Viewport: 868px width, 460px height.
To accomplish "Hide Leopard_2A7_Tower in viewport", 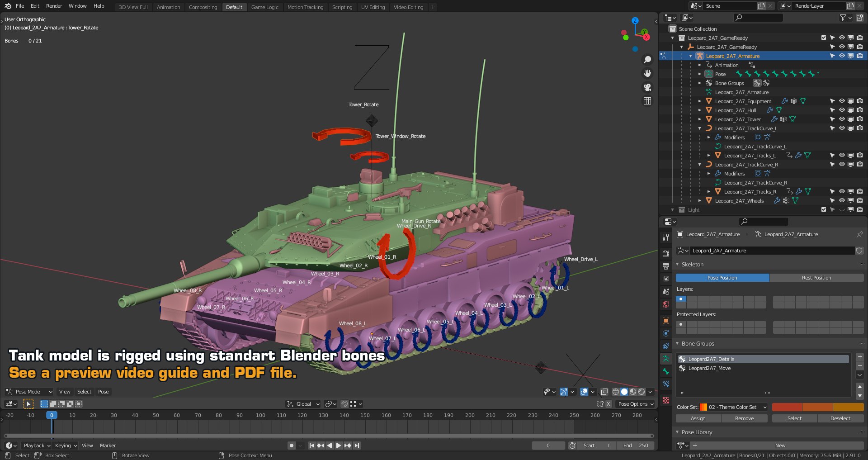I will point(842,119).
